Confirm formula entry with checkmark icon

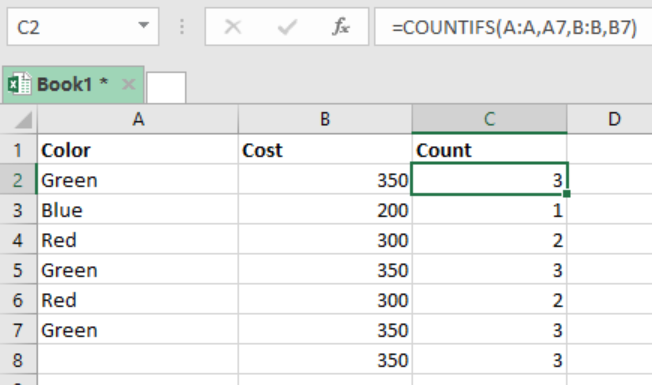pyautogui.click(x=287, y=27)
